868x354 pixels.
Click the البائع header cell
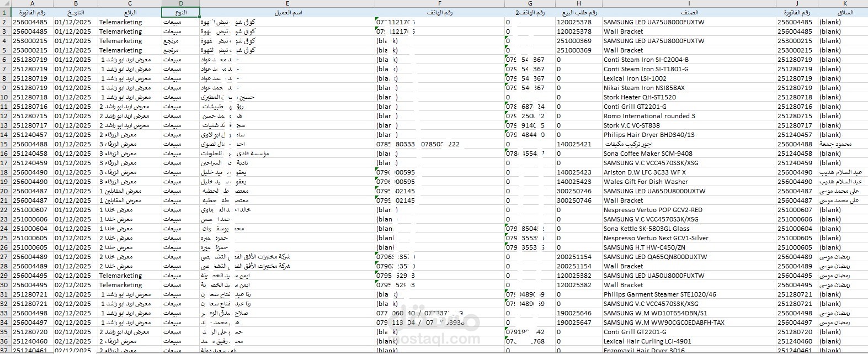coord(130,12)
